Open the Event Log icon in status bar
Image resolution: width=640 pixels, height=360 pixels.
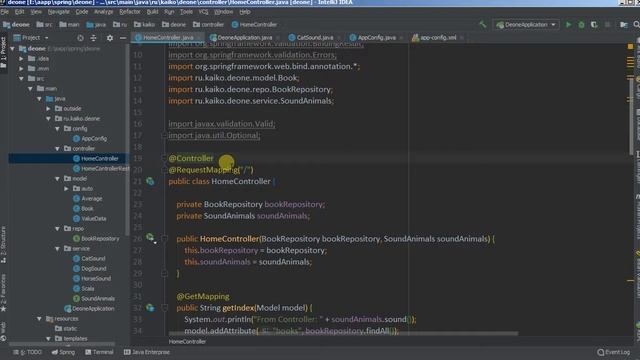613,352
